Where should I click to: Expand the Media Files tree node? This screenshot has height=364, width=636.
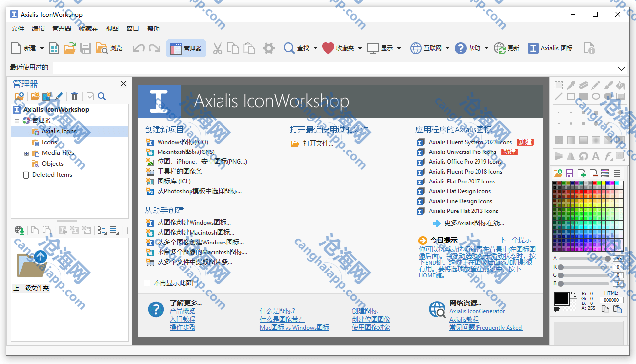(x=26, y=153)
